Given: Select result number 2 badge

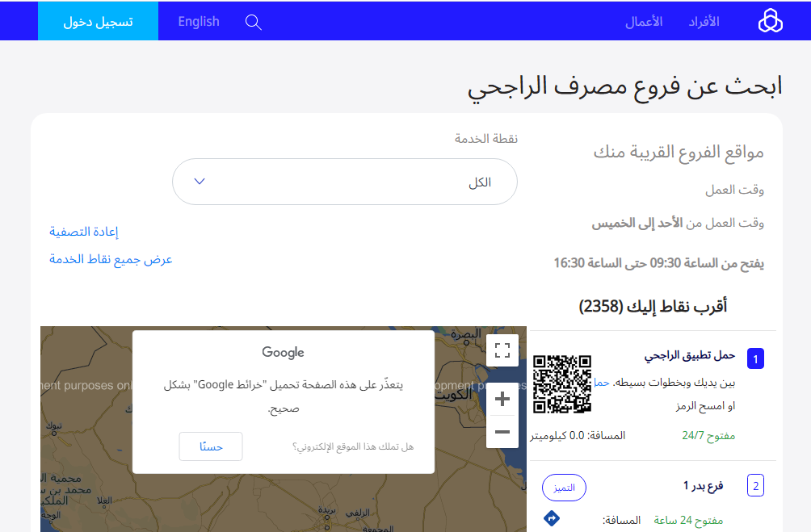Looking at the screenshot, I should (x=755, y=486).
